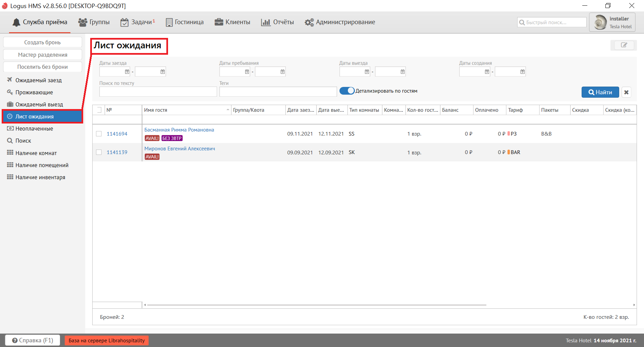Open Наличие комнат grid view
The width and height of the screenshot is (644, 347).
(x=36, y=153)
